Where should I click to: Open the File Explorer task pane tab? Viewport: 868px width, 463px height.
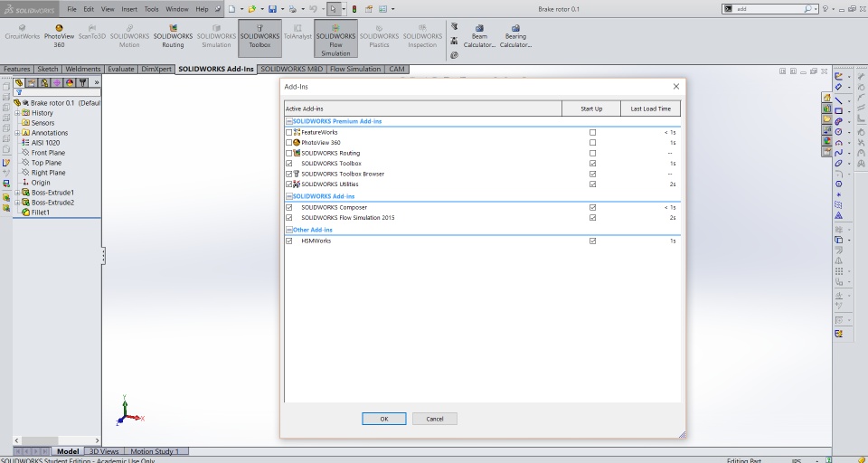[x=826, y=119]
